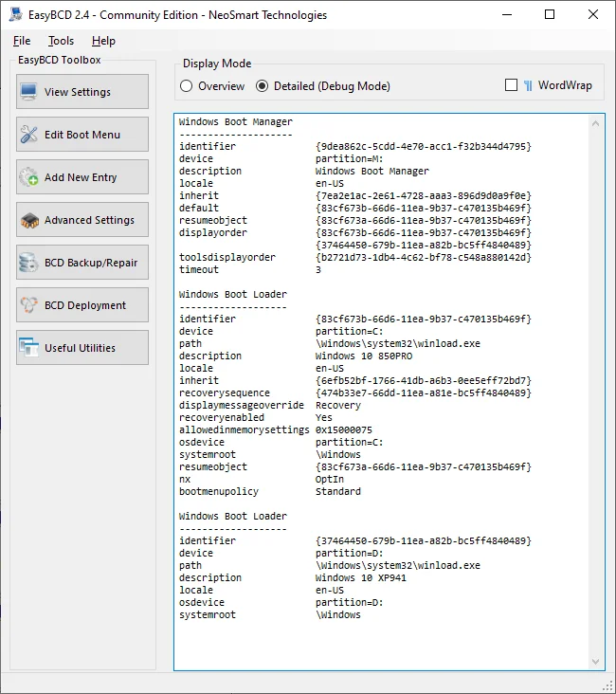The width and height of the screenshot is (616, 694).
Task: Click the 'Windows Boot Manager' heading text
Action: [235, 121]
